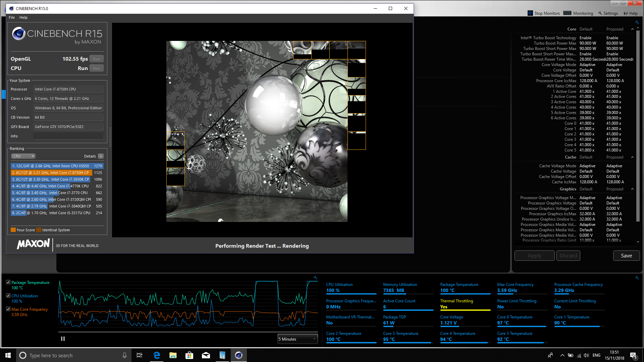Click the ranking Details arrow button
Image resolution: width=644 pixels, height=362 pixels.
[101, 156]
